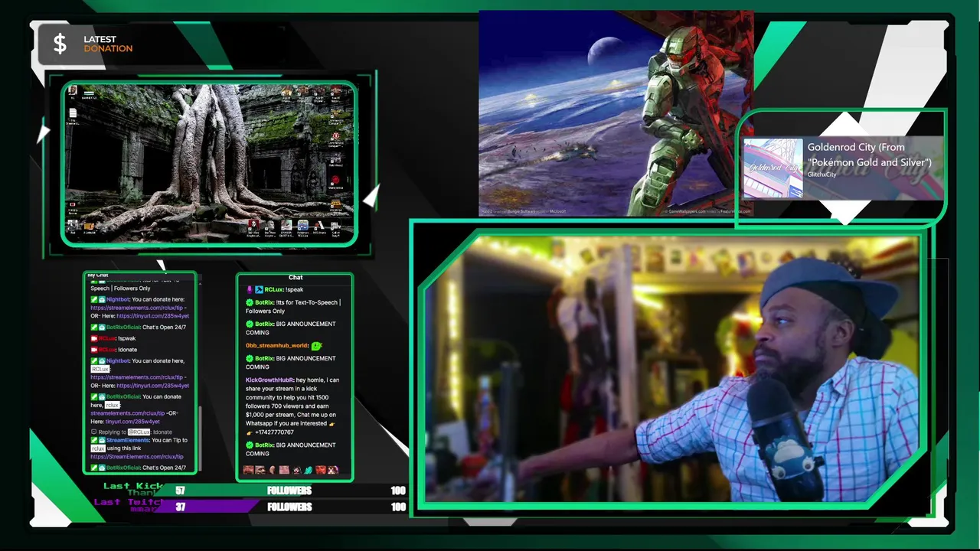Click "!tts for Text-To-Speech" in Kick chat
Viewport: 980px width, 551px height.
[x=309, y=302]
